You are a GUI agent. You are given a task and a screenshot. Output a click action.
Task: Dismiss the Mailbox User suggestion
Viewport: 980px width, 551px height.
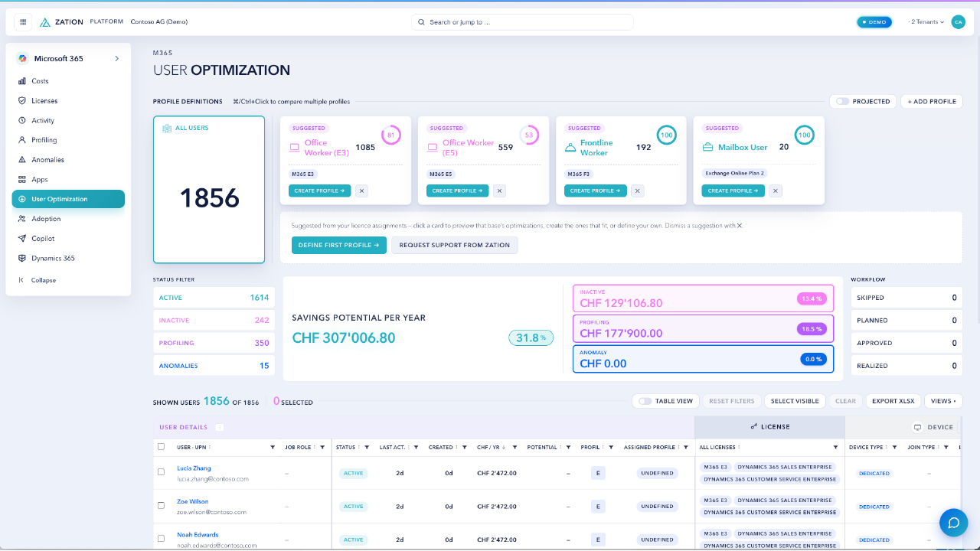[x=775, y=191]
